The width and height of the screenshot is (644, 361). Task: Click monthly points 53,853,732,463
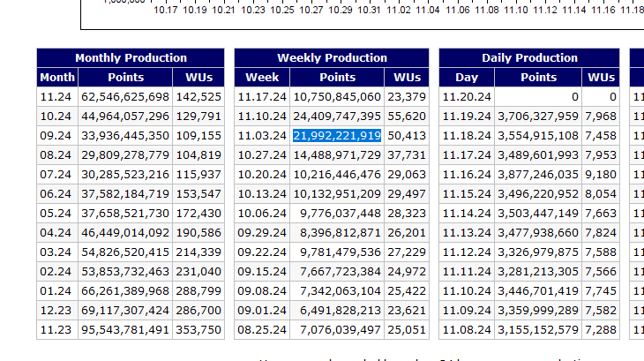point(125,272)
